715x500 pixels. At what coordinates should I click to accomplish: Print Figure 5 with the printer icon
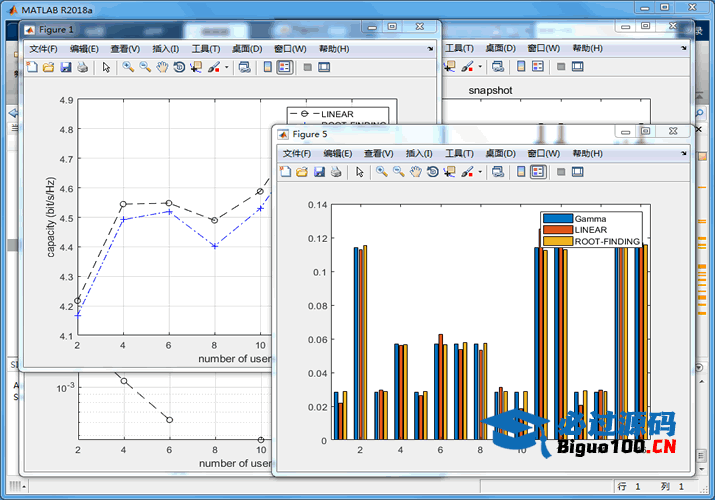coord(336,172)
